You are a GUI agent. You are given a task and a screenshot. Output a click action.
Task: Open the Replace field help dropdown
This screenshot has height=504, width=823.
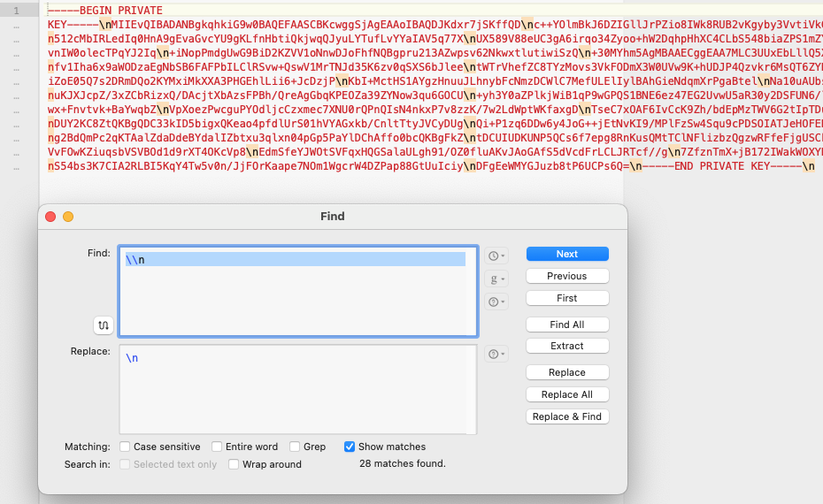[x=496, y=354]
